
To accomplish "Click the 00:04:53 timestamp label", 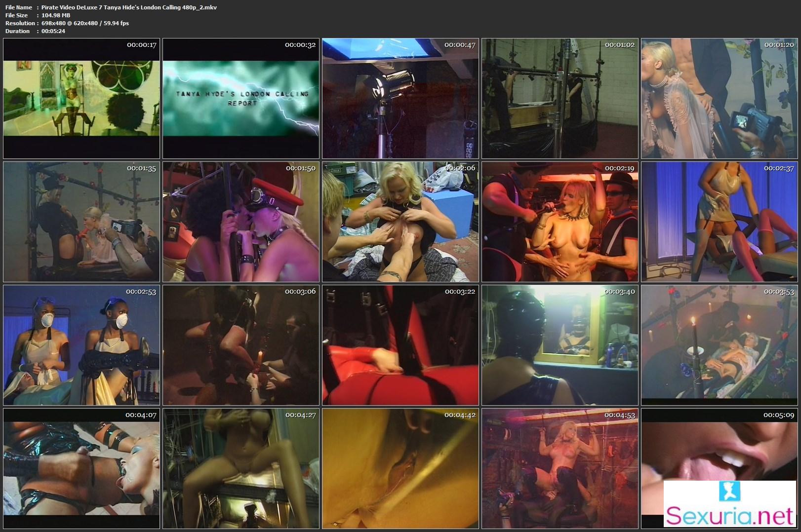I will pyautogui.click(x=620, y=415).
